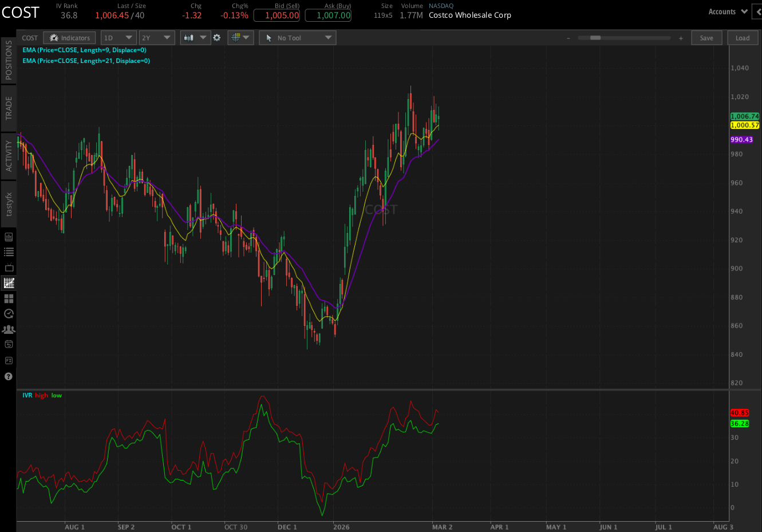Open the FI sidebar icon
The width and height of the screenshot is (762, 532).
click(x=9, y=361)
